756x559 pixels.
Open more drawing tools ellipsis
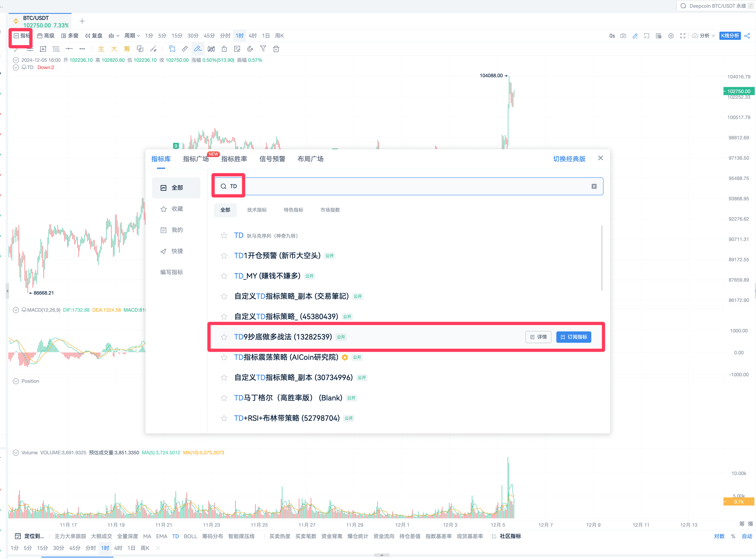(x=82, y=49)
